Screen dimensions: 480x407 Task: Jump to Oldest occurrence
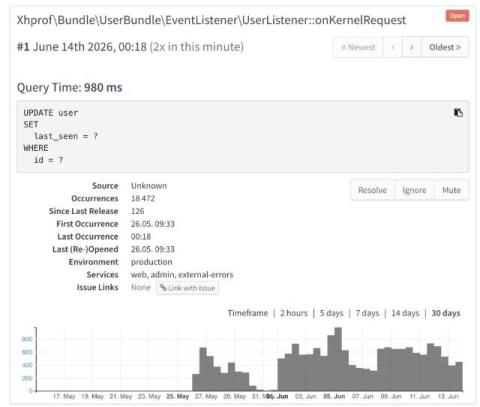click(445, 47)
